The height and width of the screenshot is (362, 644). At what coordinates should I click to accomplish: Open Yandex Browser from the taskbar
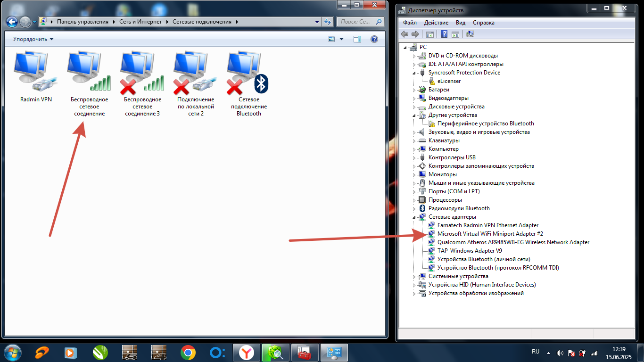click(x=246, y=352)
